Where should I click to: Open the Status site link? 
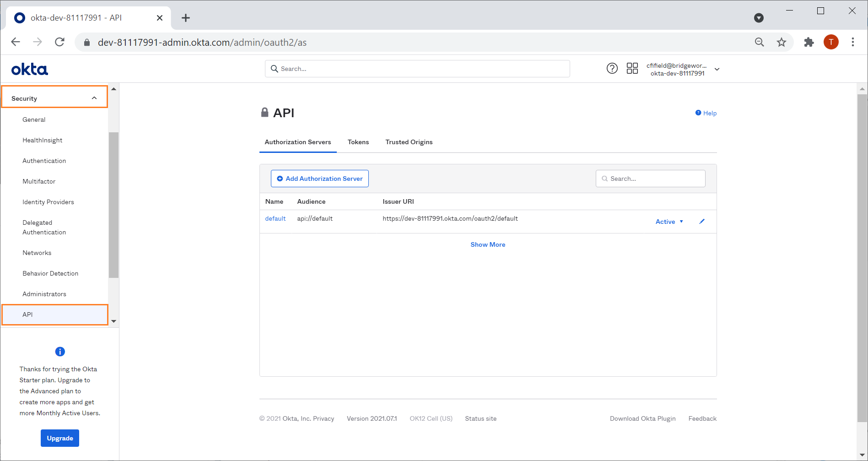pos(481,418)
